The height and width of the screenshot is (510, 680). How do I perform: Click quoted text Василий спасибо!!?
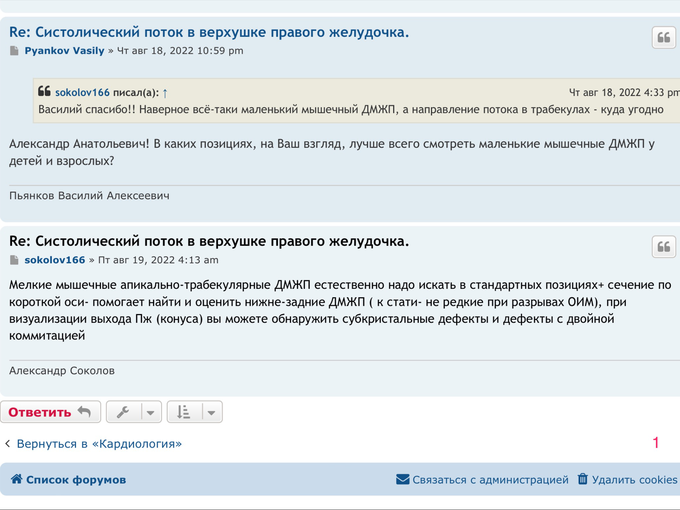(x=87, y=109)
